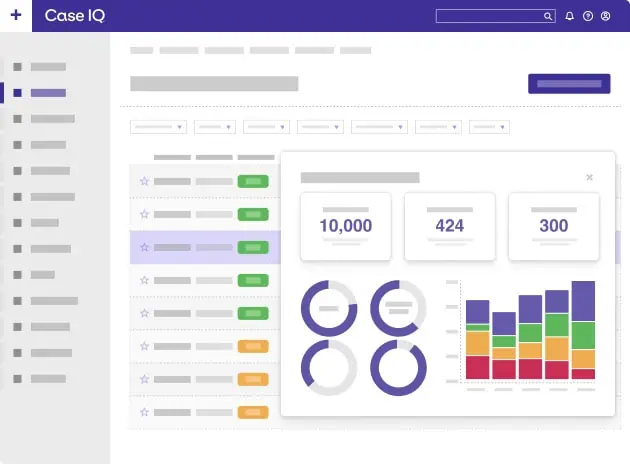Click the tallest stacked bar in chart
The height and width of the screenshot is (464, 630).
click(583, 330)
